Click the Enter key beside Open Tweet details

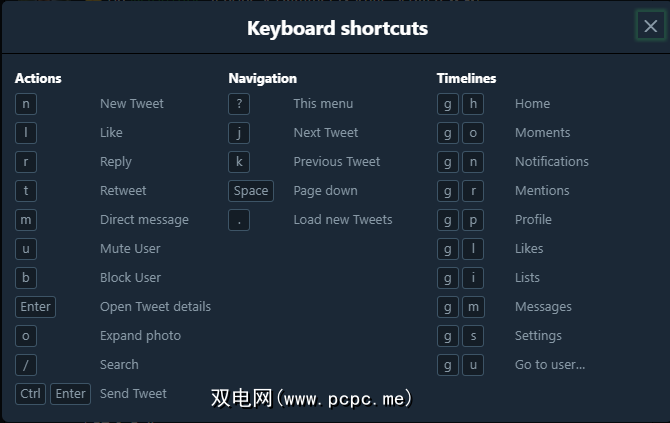(x=35, y=307)
